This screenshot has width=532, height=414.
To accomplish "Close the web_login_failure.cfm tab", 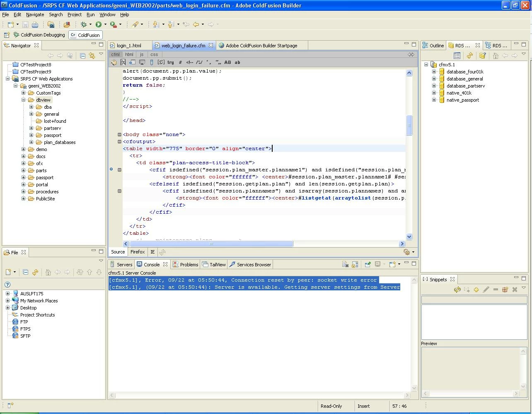I will coord(211,45).
